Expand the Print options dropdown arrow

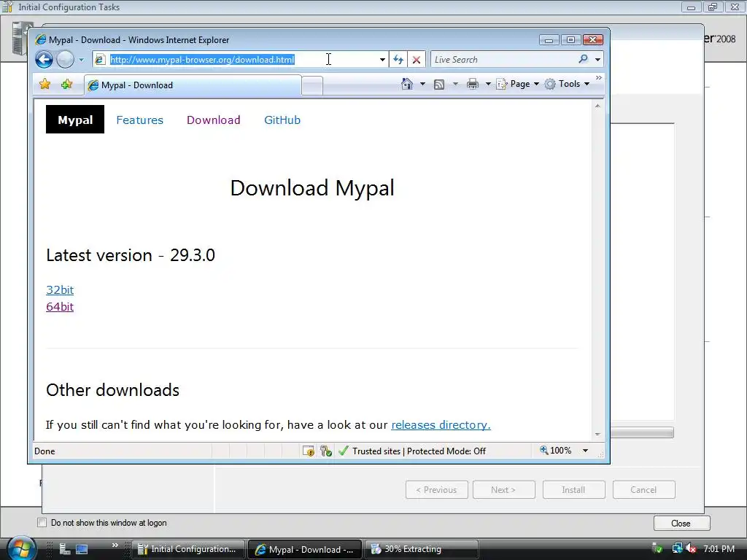(488, 84)
